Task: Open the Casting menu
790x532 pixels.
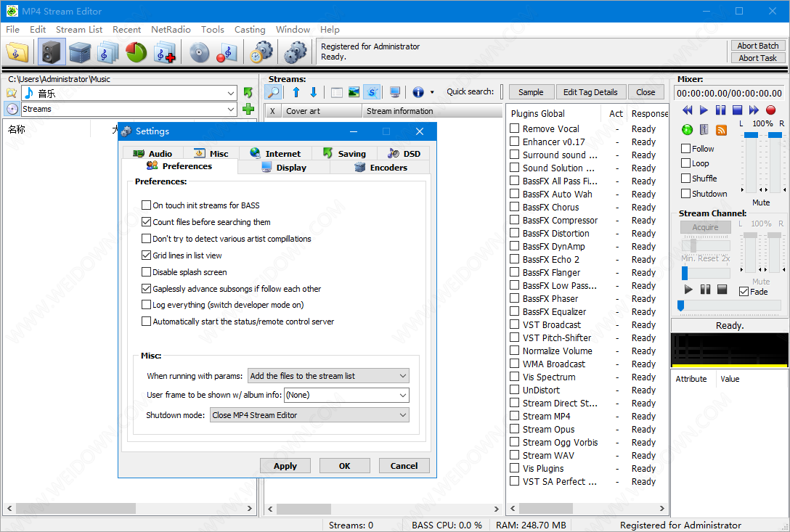Action: (250, 29)
